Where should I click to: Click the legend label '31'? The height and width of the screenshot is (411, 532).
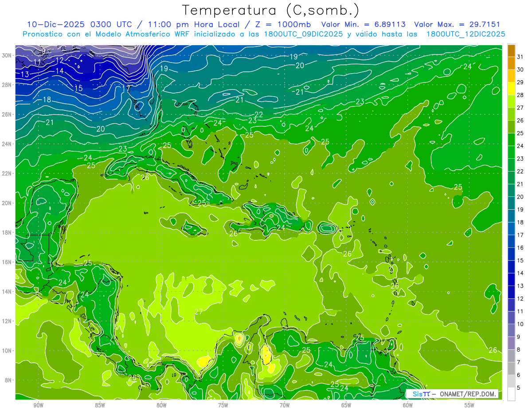tap(520, 57)
